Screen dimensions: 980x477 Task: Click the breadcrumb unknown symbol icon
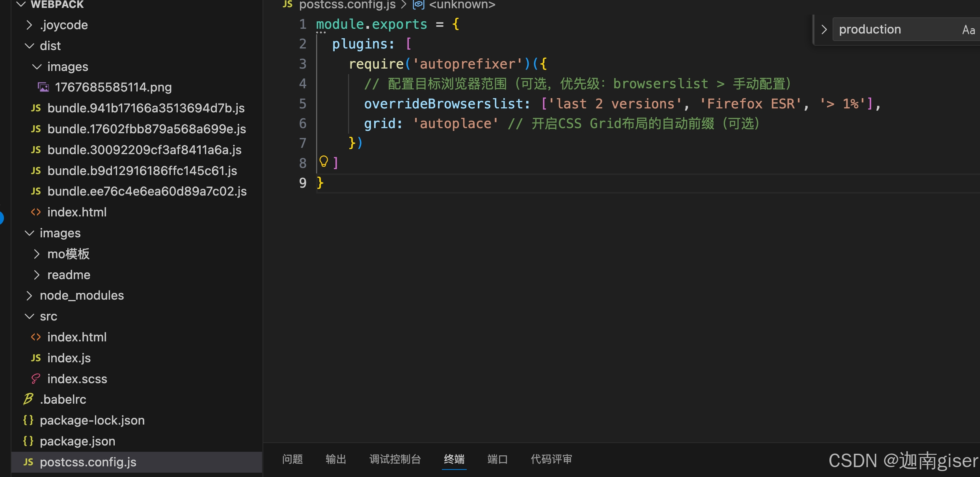pyautogui.click(x=418, y=5)
